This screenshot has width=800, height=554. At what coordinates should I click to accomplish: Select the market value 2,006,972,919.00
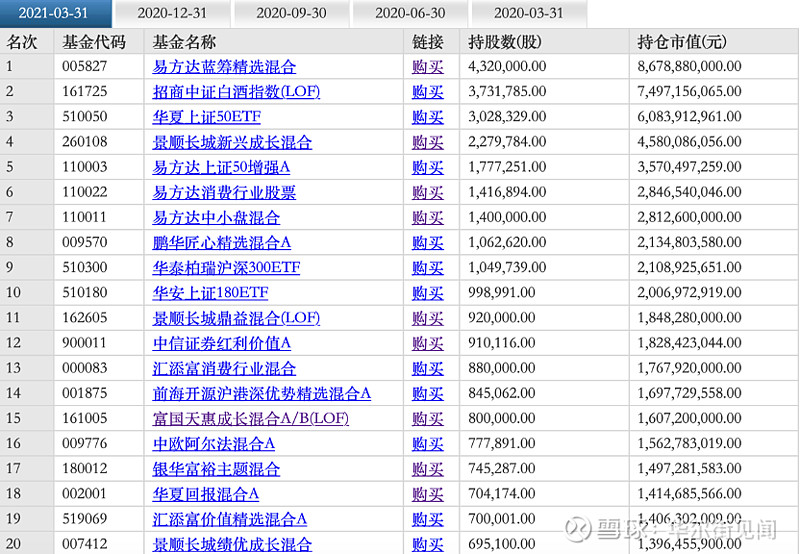pyautogui.click(x=689, y=292)
